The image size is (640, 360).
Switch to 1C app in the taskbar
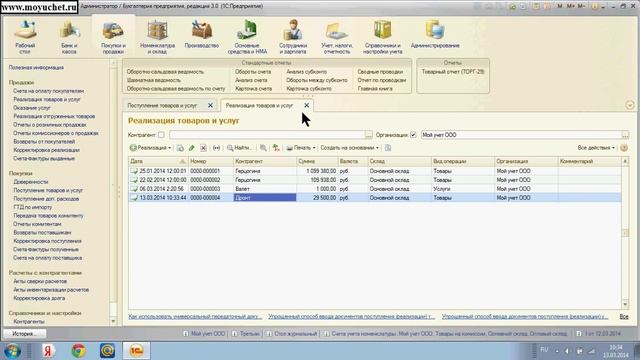point(136,351)
